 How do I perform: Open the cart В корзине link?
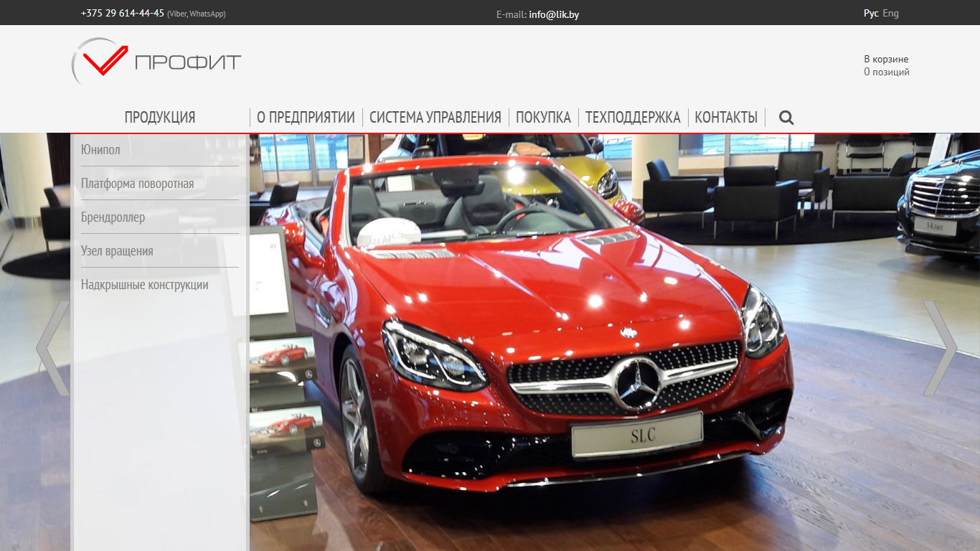coord(886,59)
